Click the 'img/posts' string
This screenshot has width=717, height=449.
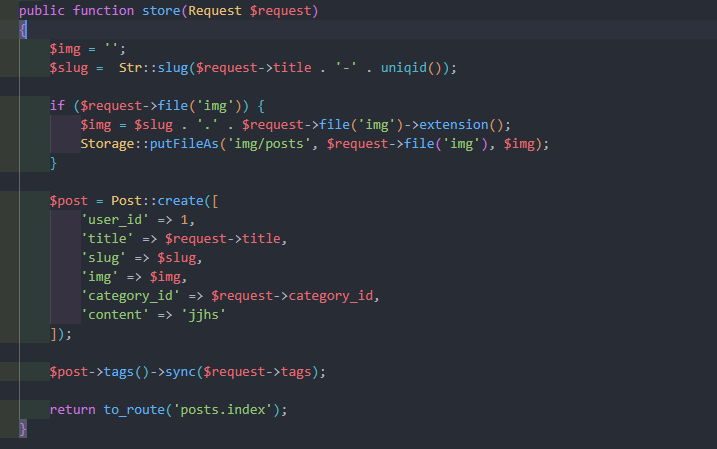269,144
